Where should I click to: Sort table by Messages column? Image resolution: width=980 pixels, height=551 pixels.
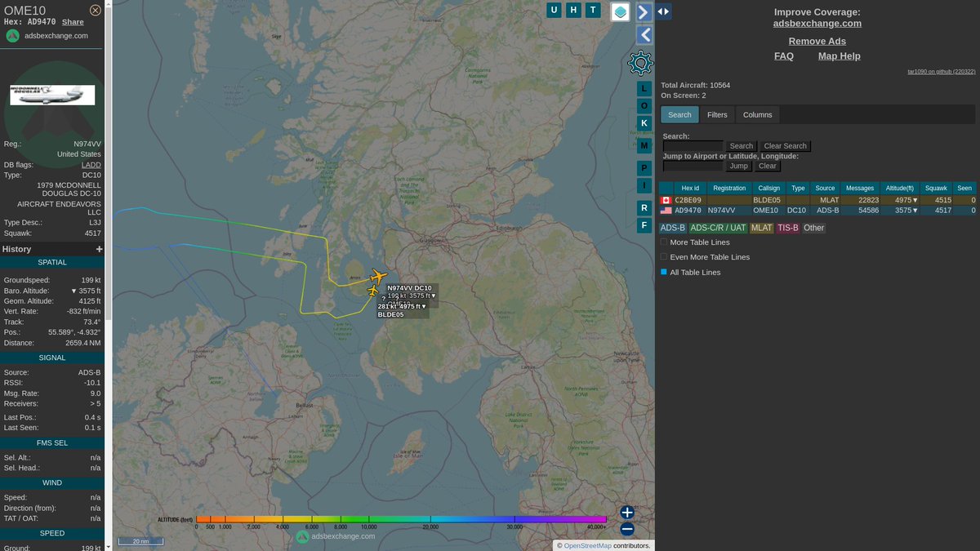pyautogui.click(x=860, y=188)
